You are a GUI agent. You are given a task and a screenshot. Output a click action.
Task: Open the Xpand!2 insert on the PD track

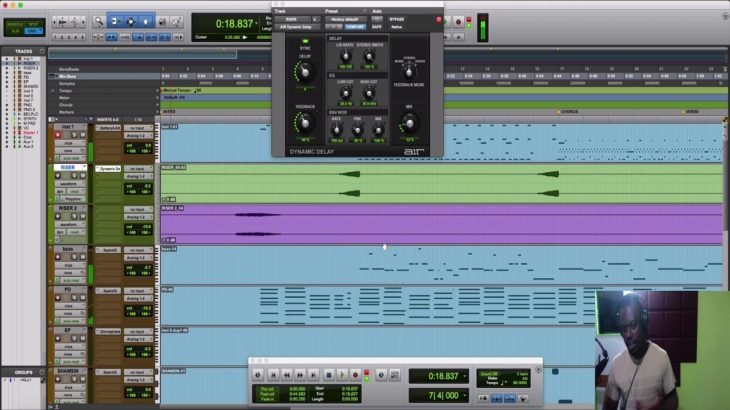pyautogui.click(x=108, y=291)
